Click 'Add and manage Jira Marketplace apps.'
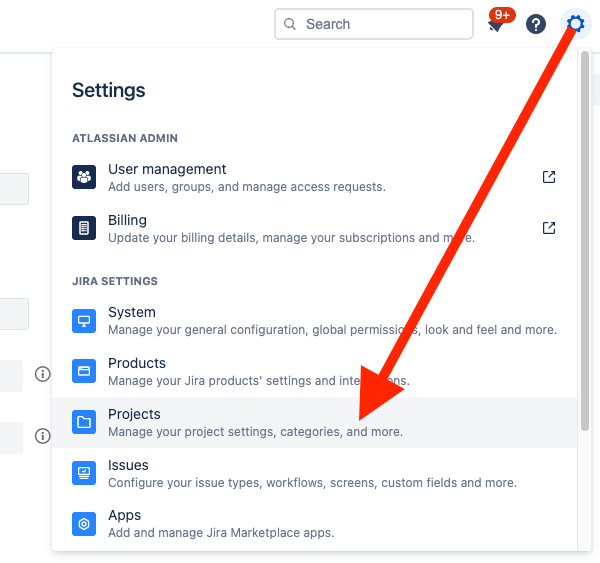 tap(221, 533)
